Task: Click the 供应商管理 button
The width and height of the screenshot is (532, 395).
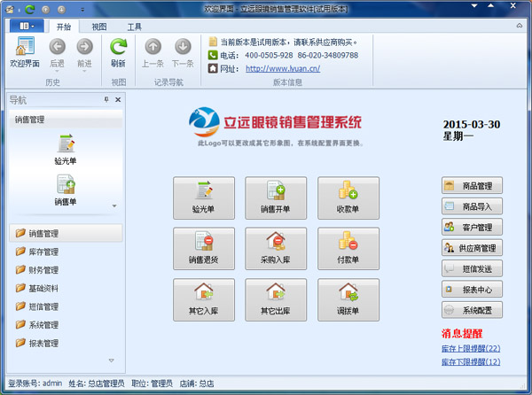Action: click(x=472, y=248)
